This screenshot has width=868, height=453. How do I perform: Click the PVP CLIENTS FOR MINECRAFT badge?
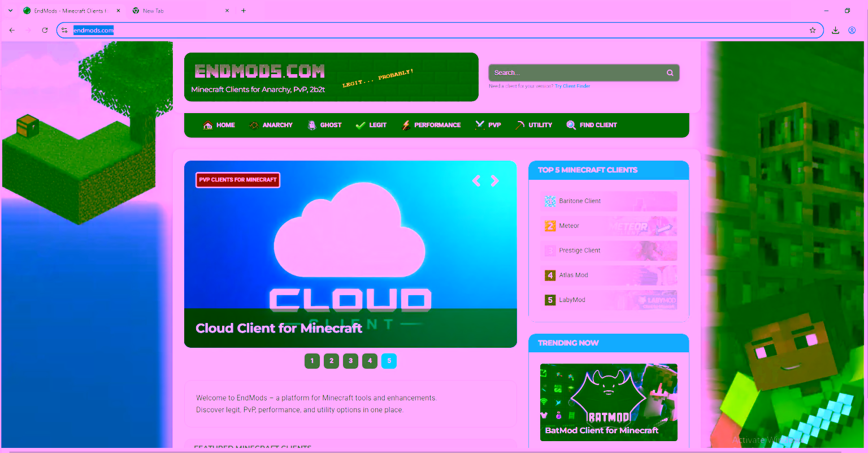[238, 180]
